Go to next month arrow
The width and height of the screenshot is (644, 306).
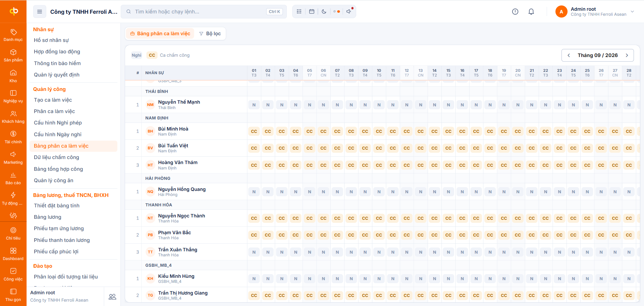(627, 55)
